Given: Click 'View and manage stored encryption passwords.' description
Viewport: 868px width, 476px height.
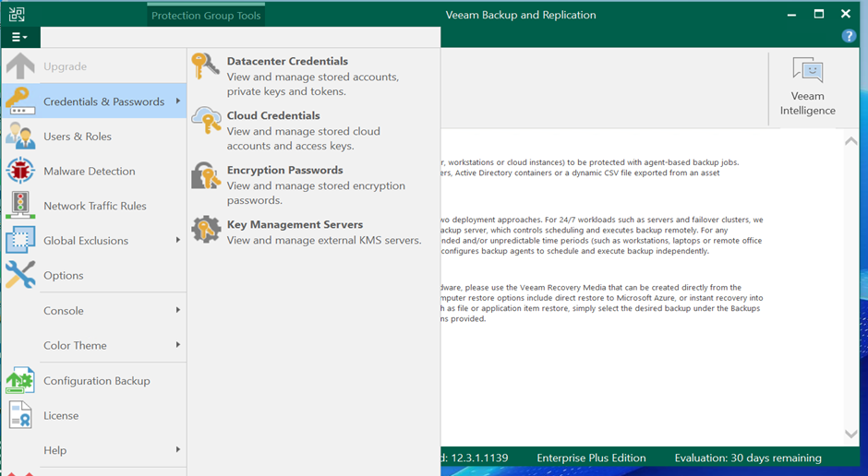Looking at the screenshot, I should click(x=316, y=193).
